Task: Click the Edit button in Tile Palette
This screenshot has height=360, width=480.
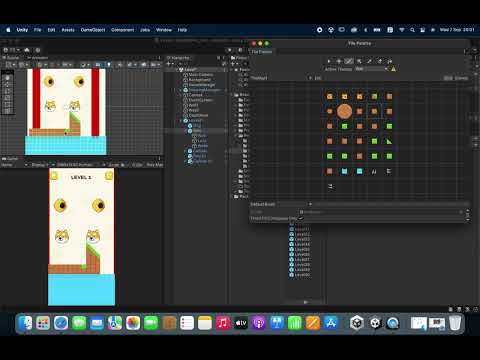Action: 318,78
